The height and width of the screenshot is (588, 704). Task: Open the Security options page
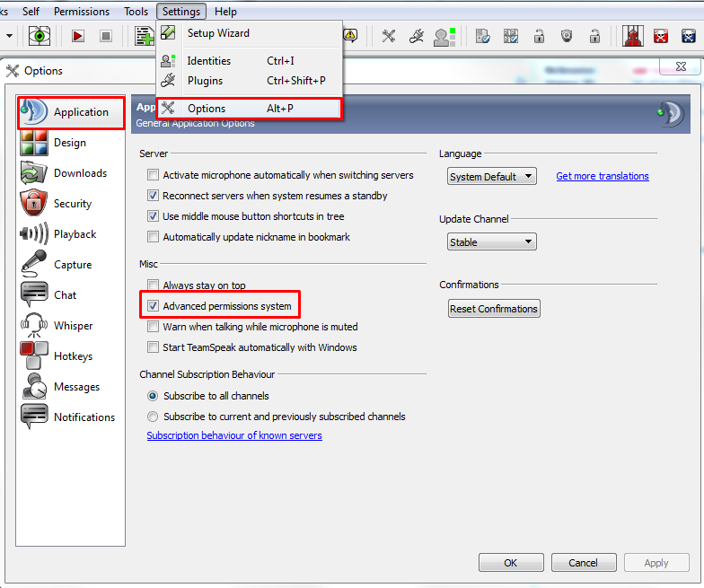coord(71,204)
